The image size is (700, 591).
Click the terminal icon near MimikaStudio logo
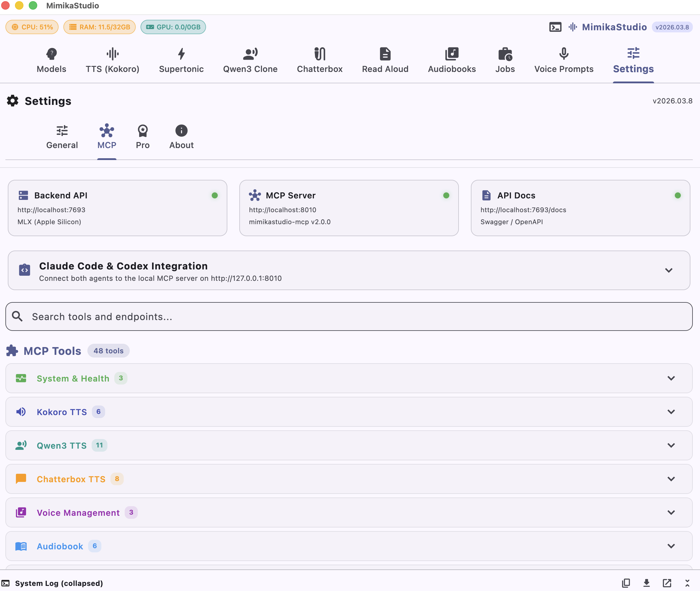tap(555, 27)
